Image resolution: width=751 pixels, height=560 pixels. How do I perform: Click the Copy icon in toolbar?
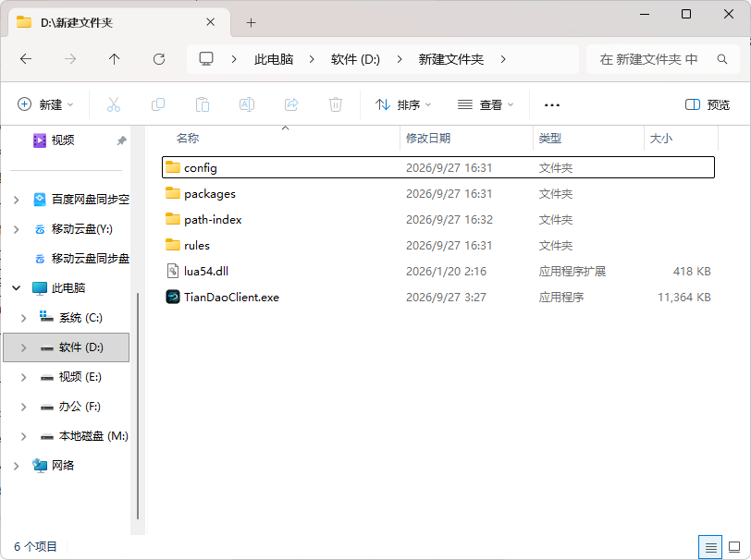(x=158, y=104)
